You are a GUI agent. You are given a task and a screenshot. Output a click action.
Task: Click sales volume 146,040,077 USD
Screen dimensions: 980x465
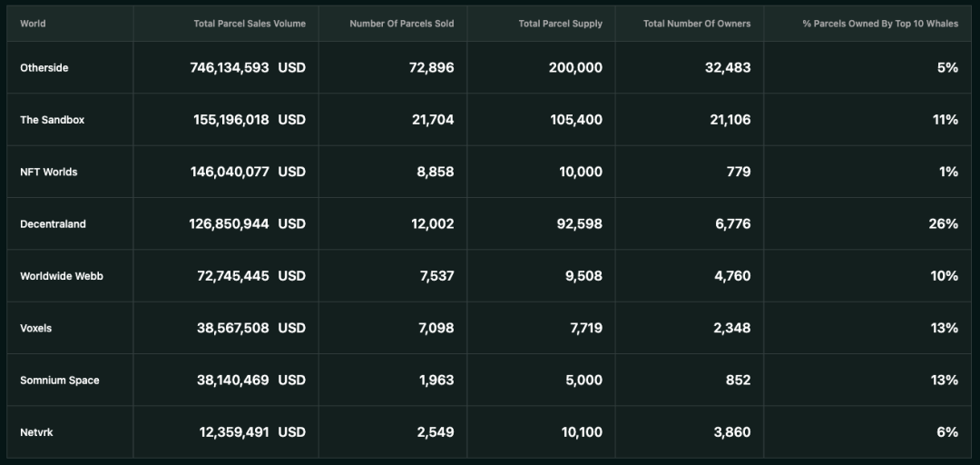(248, 172)
